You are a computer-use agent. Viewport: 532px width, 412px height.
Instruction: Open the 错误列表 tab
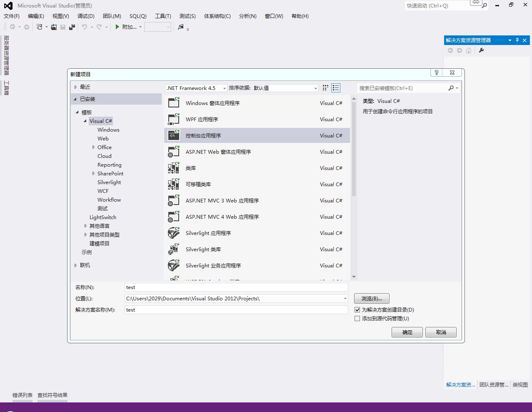tap(22, 395)
